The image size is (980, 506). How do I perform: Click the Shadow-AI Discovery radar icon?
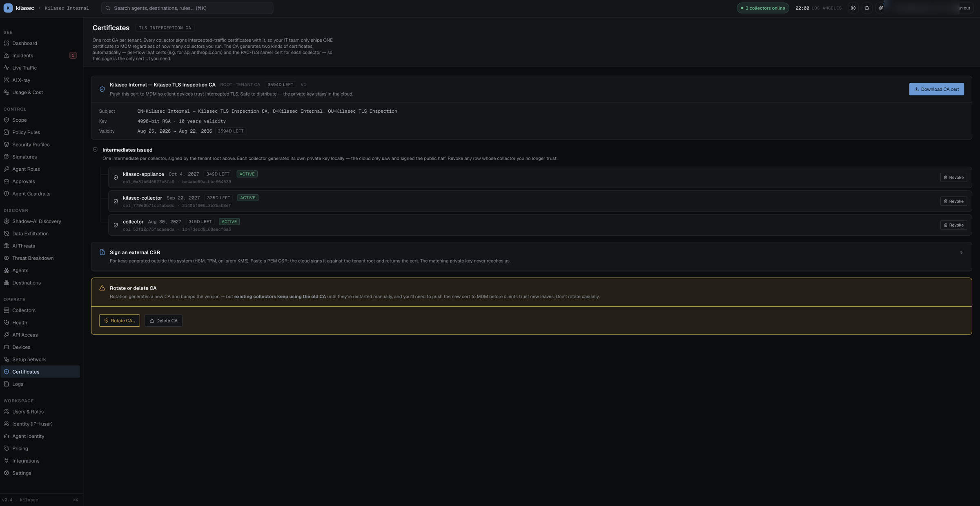click(7, 221)
